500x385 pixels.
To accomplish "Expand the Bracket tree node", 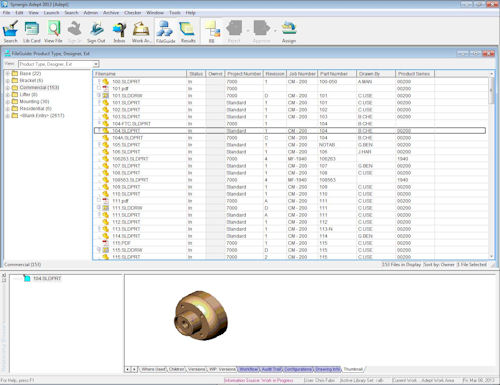I will coord(8,80).
